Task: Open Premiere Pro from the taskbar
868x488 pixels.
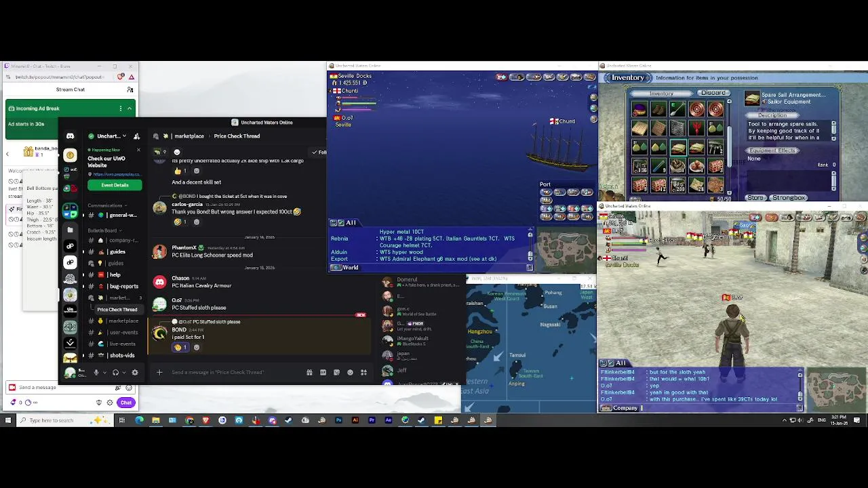Action: coord(372,420)
